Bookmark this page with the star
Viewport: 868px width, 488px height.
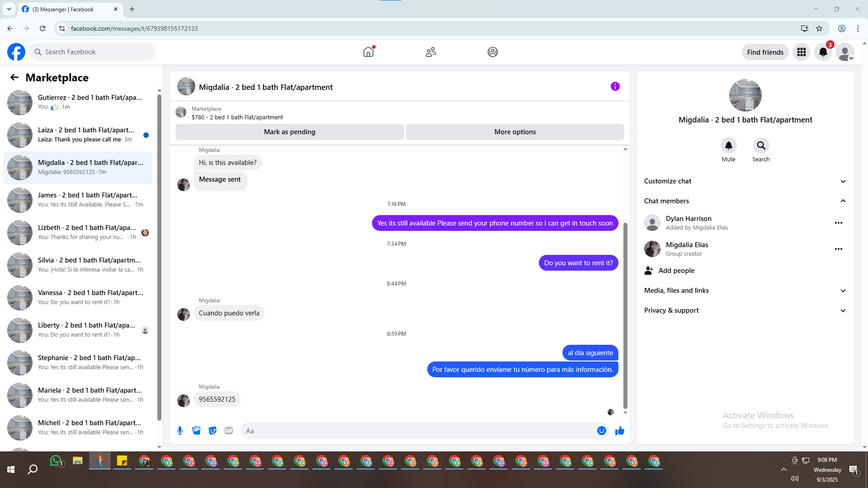[819, 28]
